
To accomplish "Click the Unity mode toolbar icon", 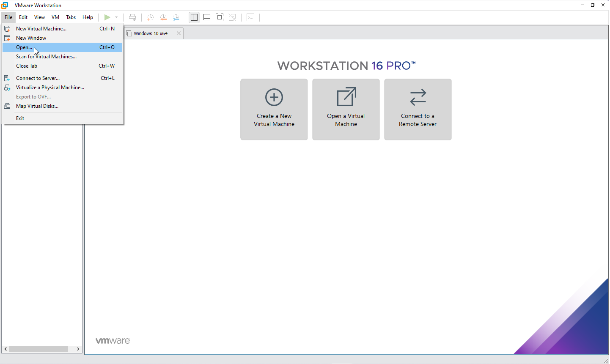I will pyautogui.click(x=232, y=17).
